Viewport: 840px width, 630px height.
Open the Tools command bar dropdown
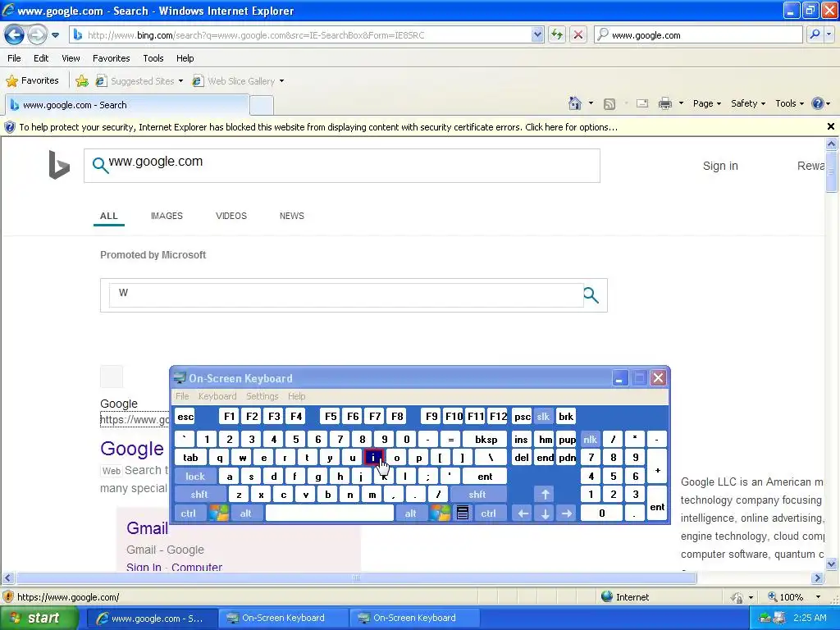789,103
